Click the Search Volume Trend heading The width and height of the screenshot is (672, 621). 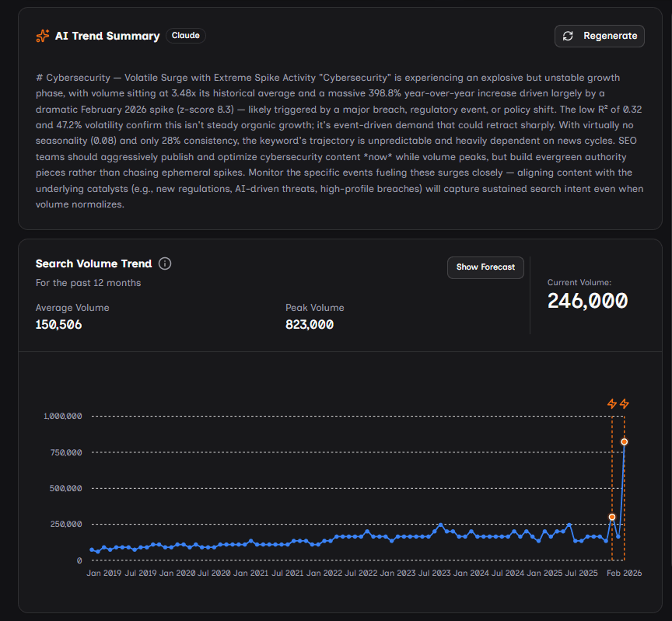(x=93, y=263)
